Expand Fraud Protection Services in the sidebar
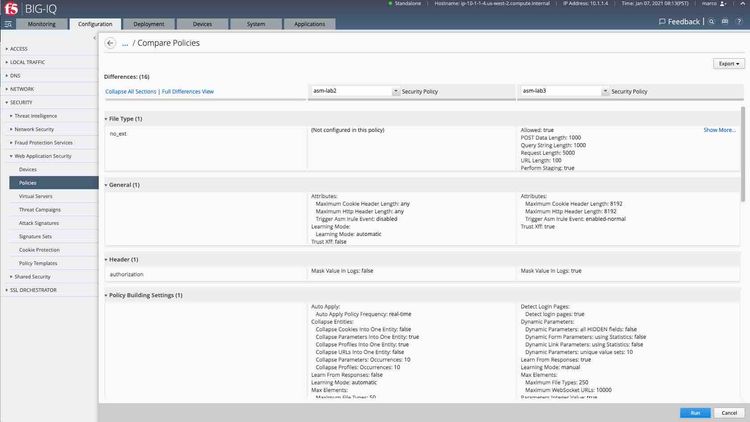750x422 pixels. point(43,143)
